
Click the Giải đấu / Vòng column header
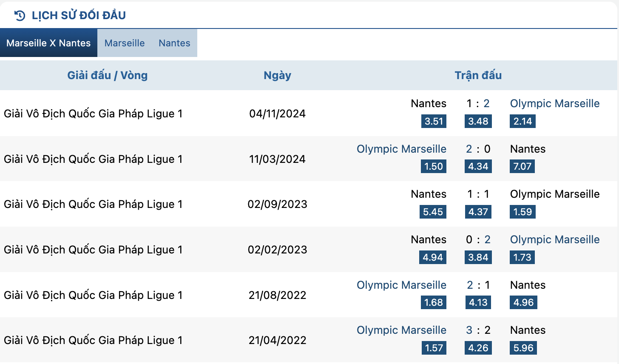pyautogui.click(x=108, y=75)
